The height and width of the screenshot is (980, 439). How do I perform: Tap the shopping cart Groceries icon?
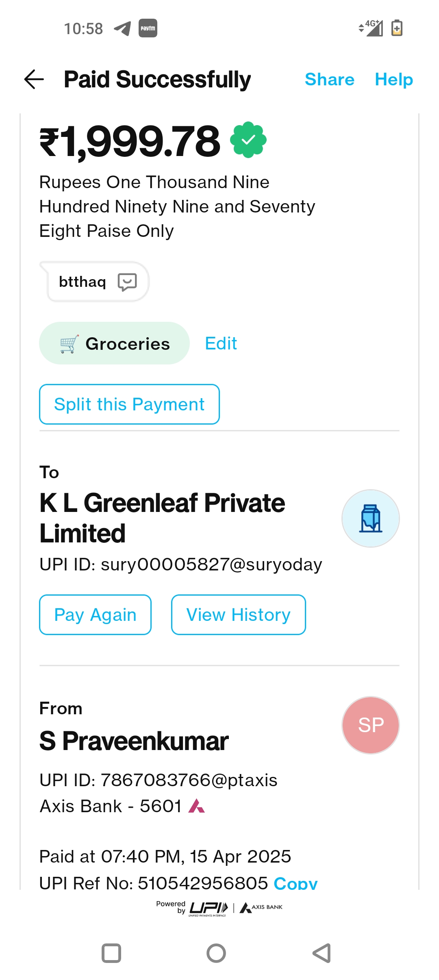click(x=69, y=344)
